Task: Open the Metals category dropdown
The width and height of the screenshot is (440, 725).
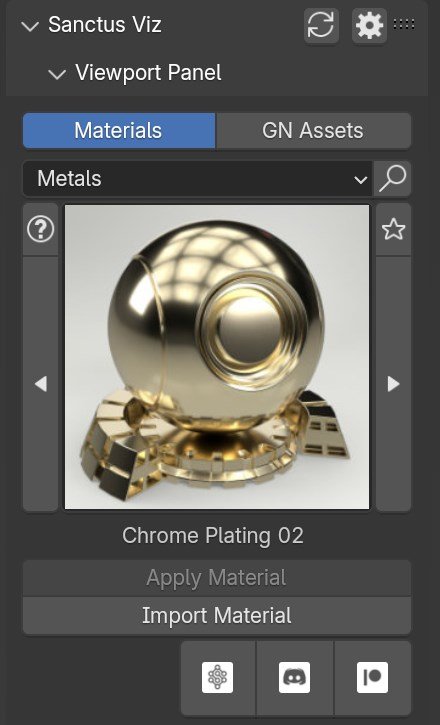Action: pos(198,178)
